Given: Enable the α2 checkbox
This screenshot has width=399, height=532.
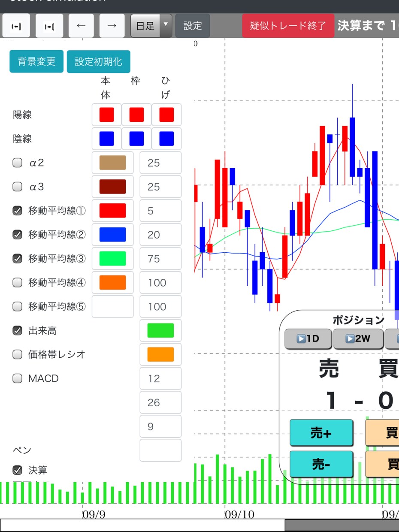Looking at the screenshot, I should [17, 163].
